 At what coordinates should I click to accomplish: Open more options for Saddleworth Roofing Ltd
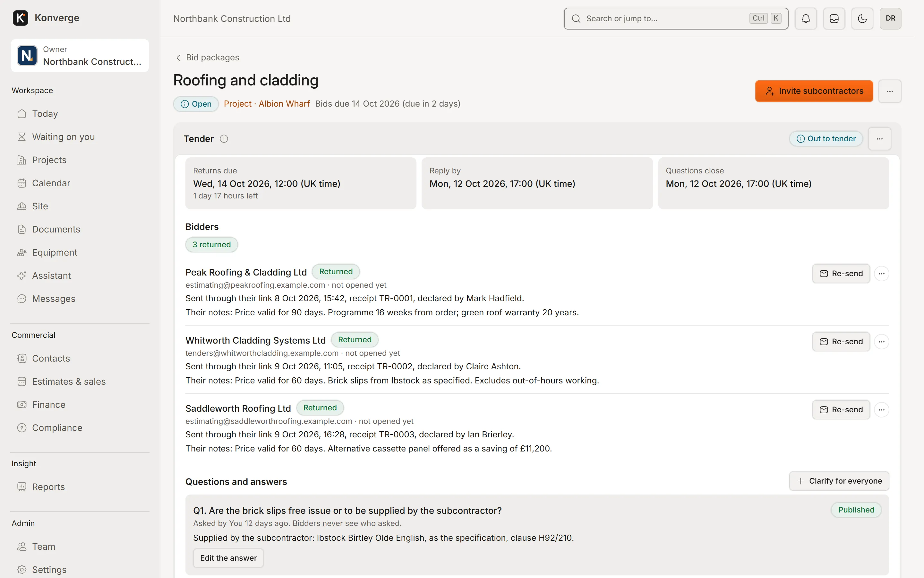pos(881,410)
